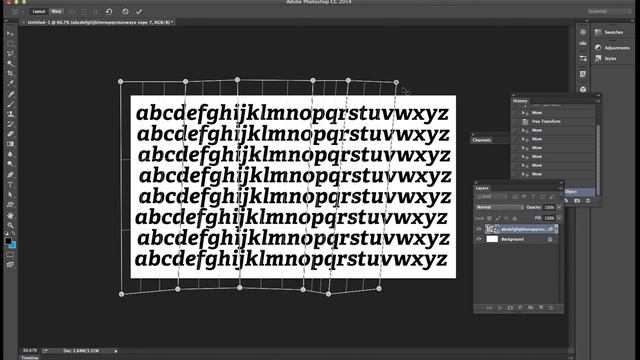Select the Spot Healing Brush tool
Image resolution: width=640 pixels, height=360 pixels.
pos(11,94)
